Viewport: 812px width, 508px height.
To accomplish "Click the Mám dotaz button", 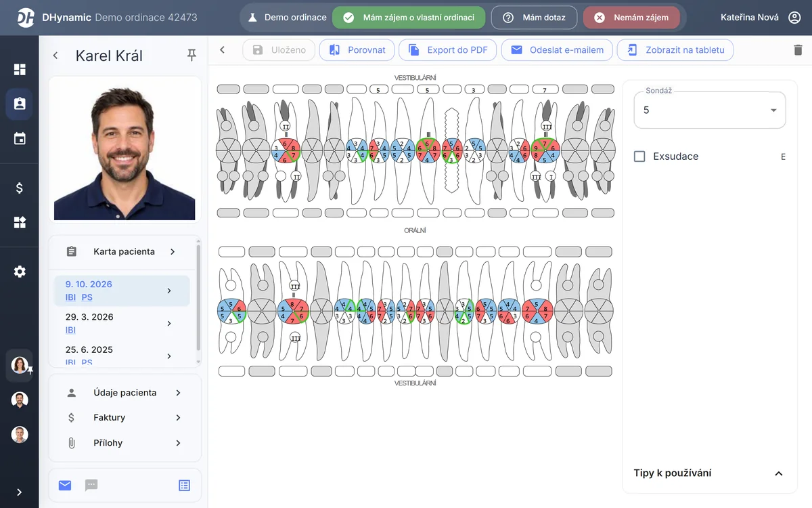I will click(x=534, y=18).
